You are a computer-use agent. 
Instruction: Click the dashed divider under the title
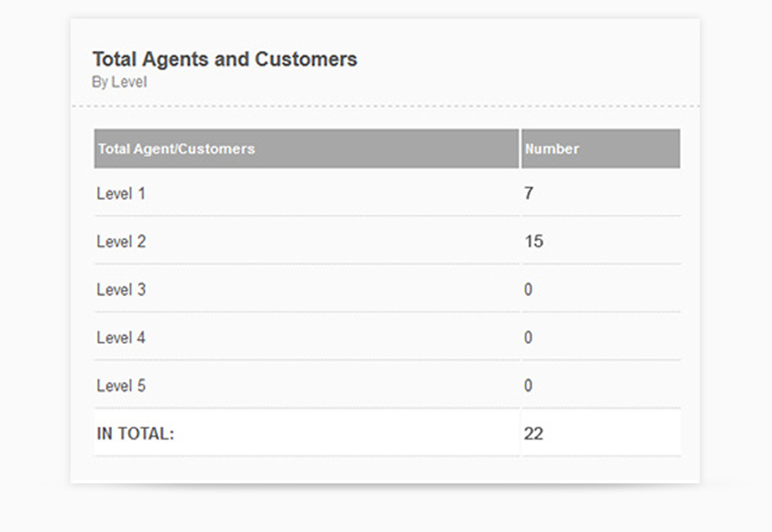[385, 106]
